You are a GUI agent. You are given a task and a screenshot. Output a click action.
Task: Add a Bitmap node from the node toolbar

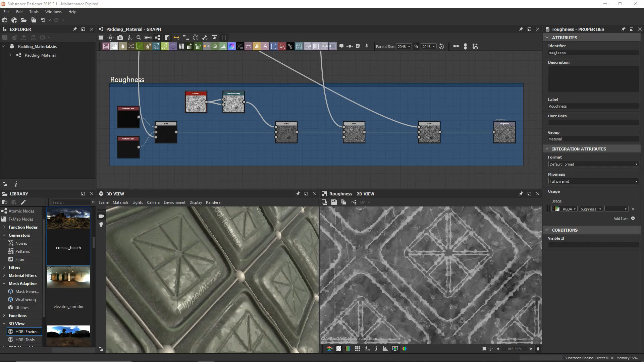tap(106, 47)
